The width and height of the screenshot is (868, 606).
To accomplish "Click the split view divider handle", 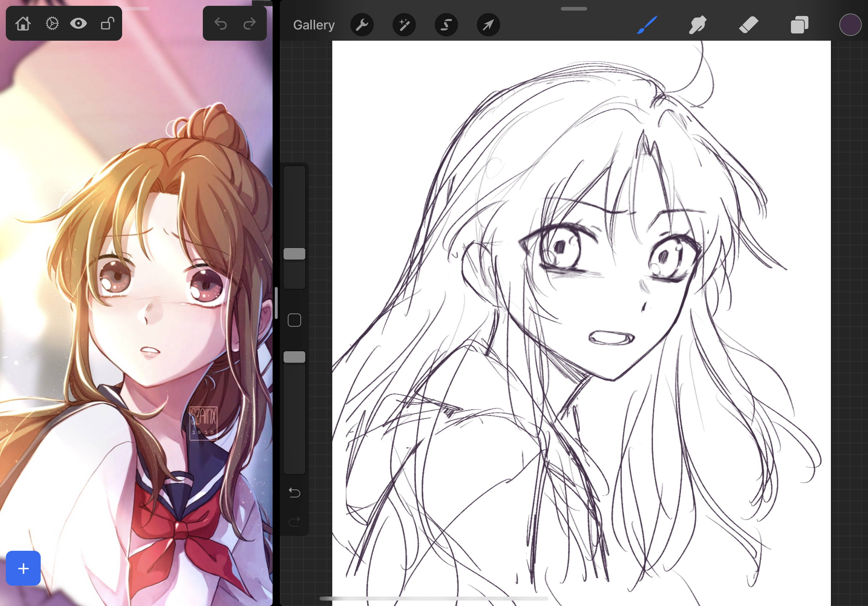I will click(x=276, y=303).
